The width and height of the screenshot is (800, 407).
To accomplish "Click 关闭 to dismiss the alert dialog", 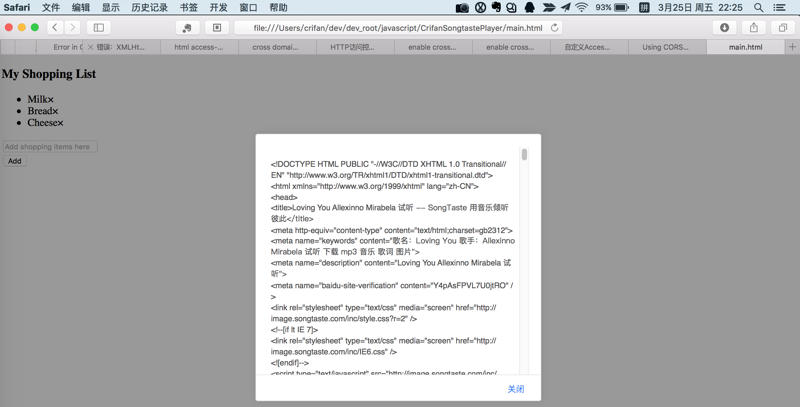I will pyautogui.click(x=516, y=389).
